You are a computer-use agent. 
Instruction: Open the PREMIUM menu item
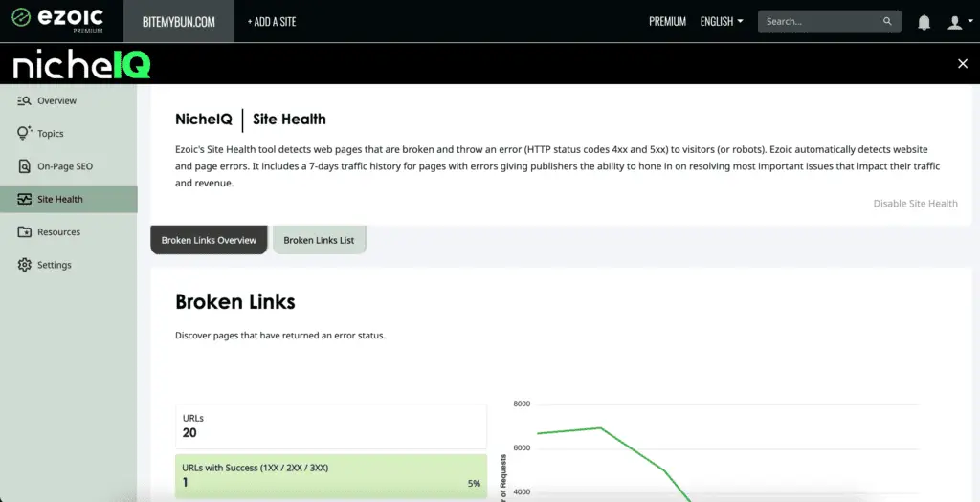(667, 21)
